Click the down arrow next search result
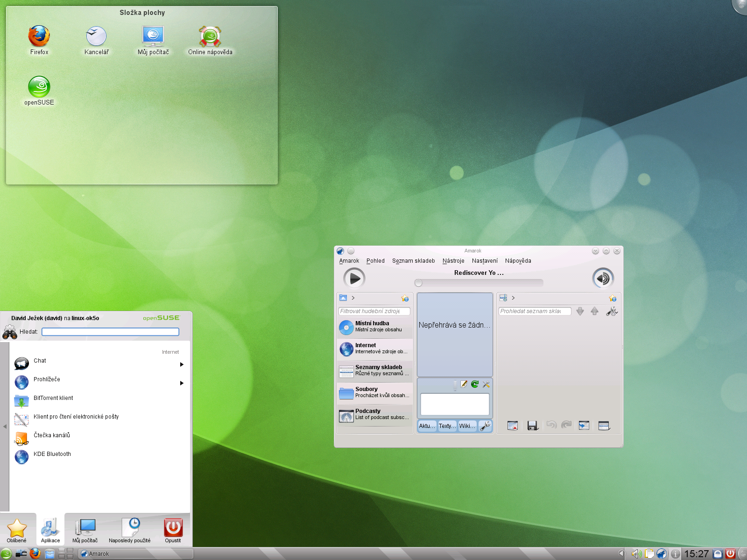Image resolution: width=747 pixels, height=560 pixels. (x=580, y=311)
